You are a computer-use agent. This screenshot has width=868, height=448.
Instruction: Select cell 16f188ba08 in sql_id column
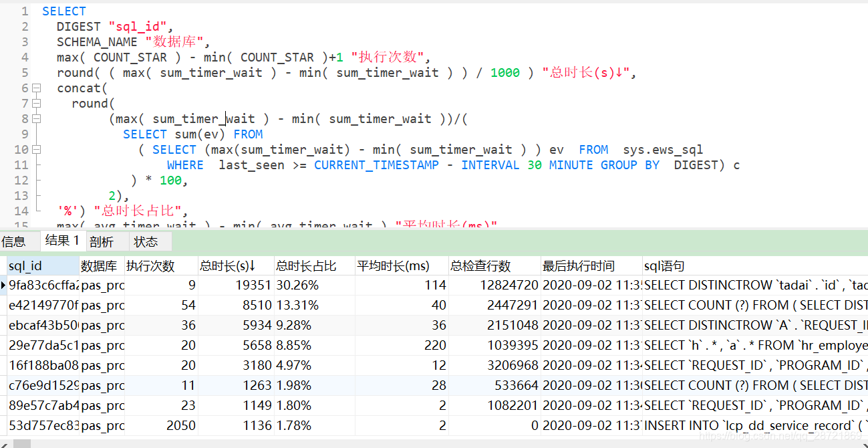43,366
